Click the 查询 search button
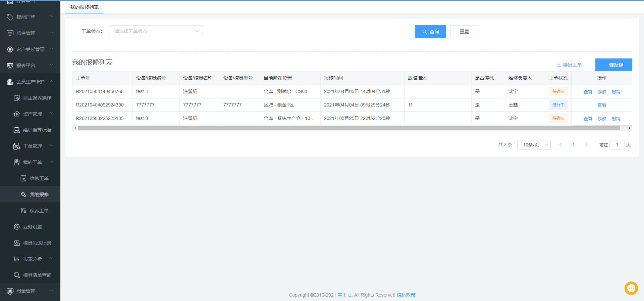 [430, 32]
